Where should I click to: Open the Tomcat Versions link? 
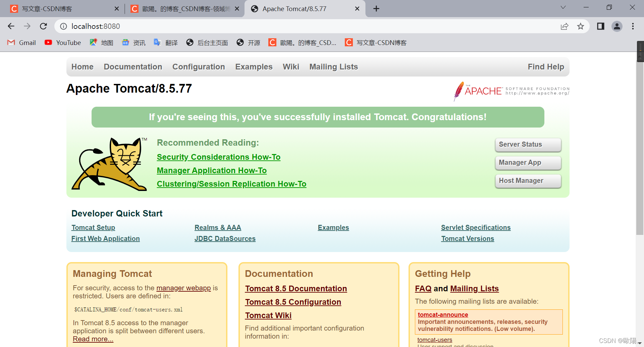pyautogui.click(x=468, y=239)
